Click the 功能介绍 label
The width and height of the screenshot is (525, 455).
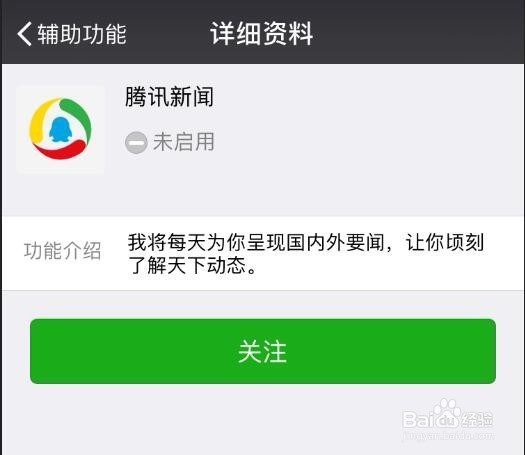click(x=63, y=251)
